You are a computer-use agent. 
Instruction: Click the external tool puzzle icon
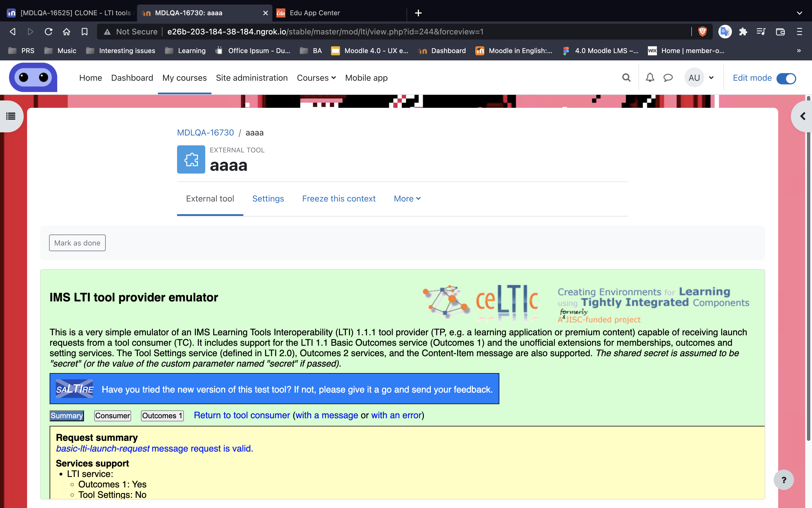point(191,159)
